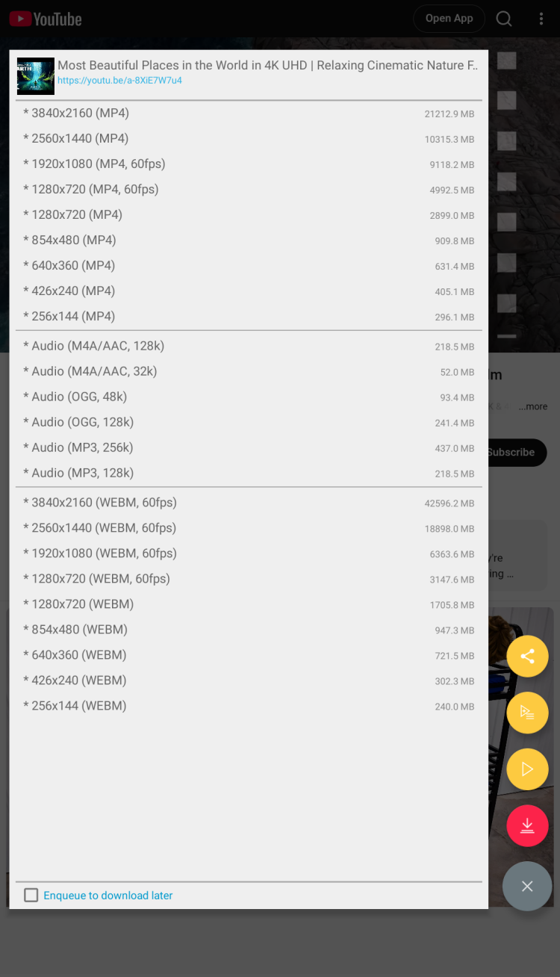Close the floating action menu
This screenshot has width=560, height=977.
(527, 886)
